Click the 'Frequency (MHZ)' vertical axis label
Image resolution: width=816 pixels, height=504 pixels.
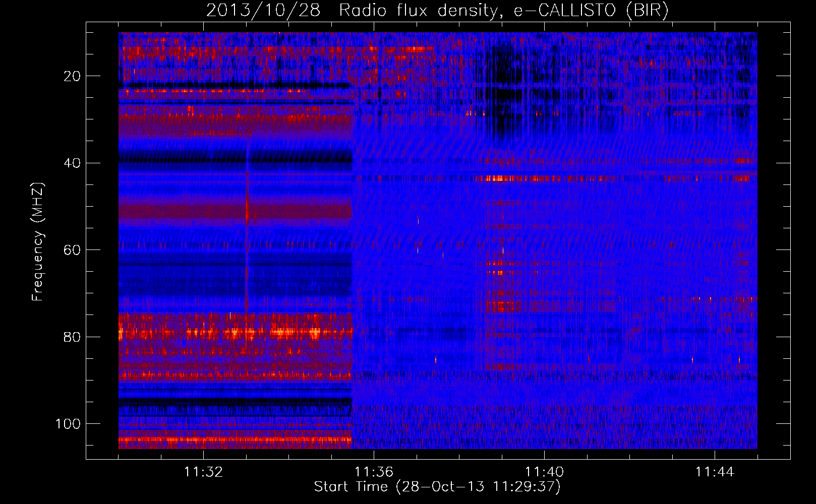tap(38, 241)
